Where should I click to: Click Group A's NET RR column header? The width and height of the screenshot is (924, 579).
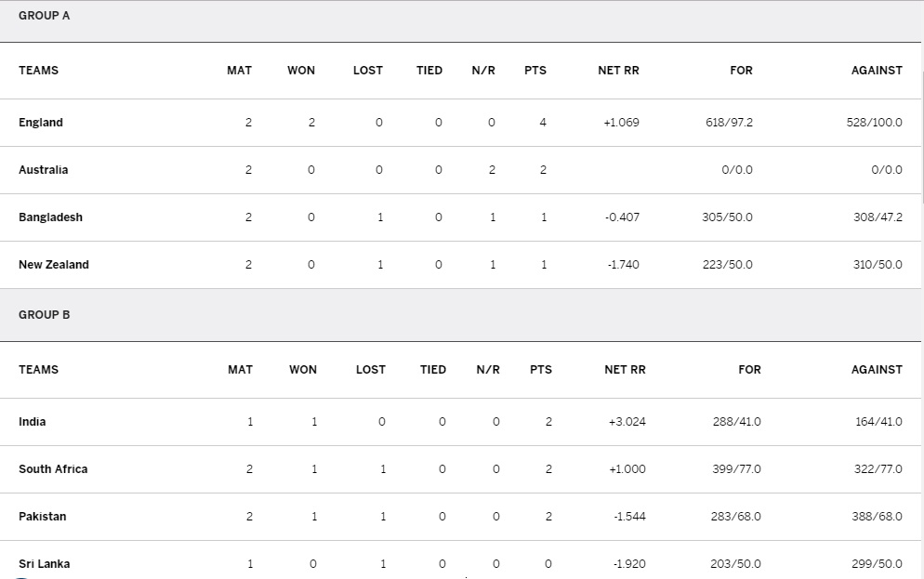(x=618, y=71)
